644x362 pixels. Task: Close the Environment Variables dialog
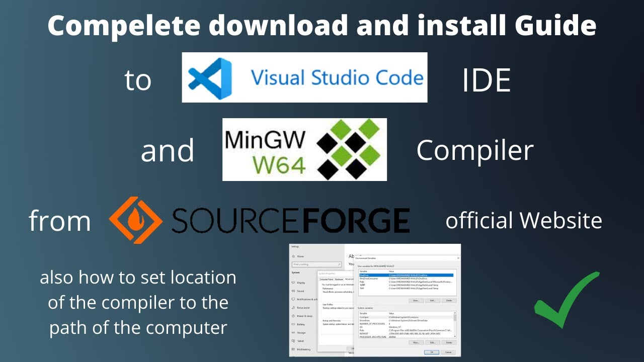coord(458,258)
